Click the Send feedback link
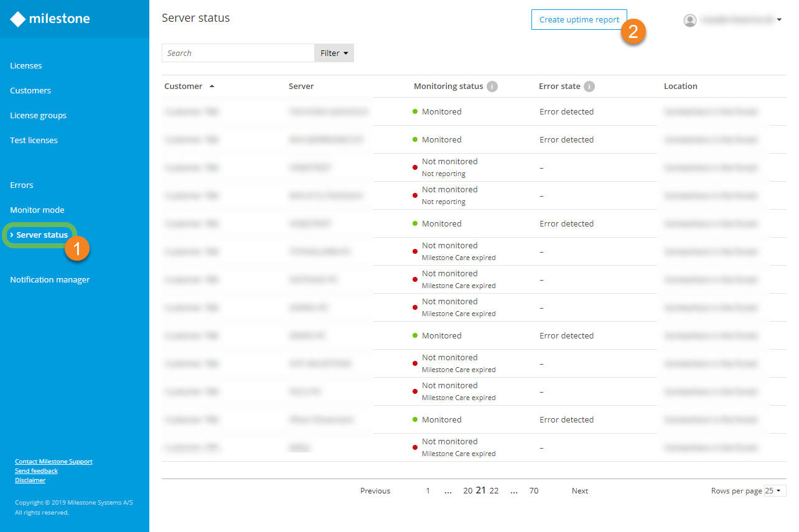This screenshot has width=799, height=532. click(x=36, y=471)
